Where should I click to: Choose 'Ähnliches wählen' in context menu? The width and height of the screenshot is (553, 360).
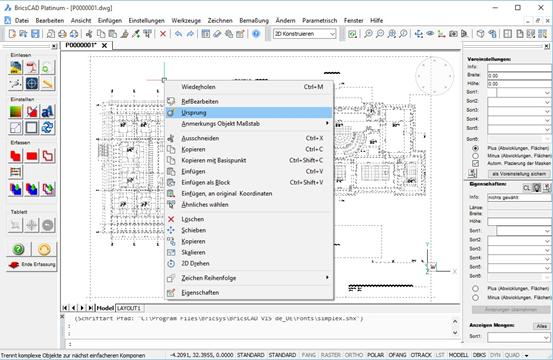pos(249,205)
